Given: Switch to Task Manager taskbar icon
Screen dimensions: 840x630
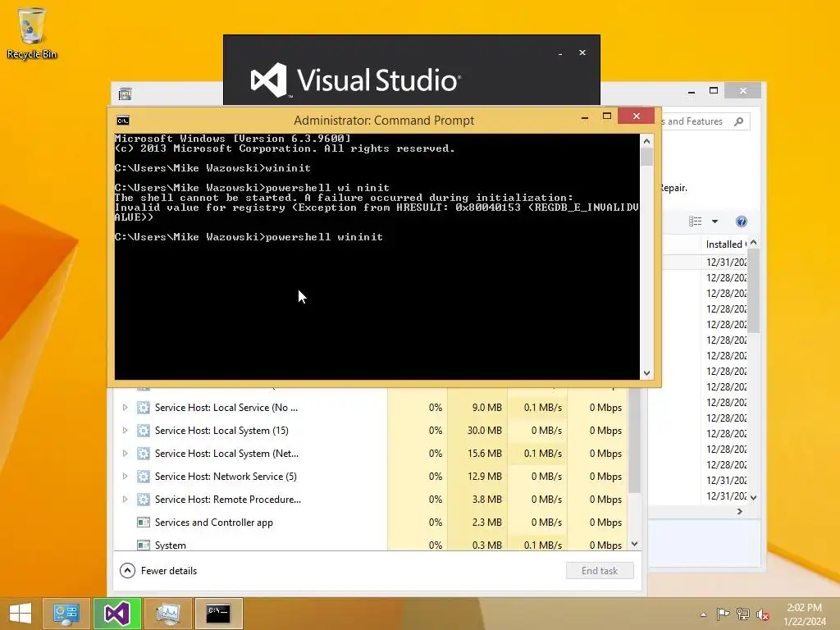Looking at the screenshot, I should 167,613.
